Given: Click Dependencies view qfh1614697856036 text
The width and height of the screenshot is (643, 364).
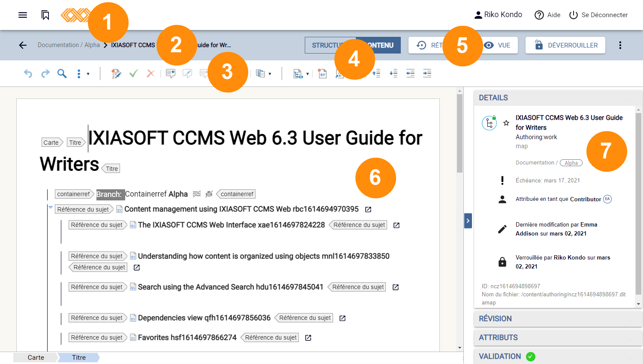Looking at the screenshot, I should tap(204, 318).
